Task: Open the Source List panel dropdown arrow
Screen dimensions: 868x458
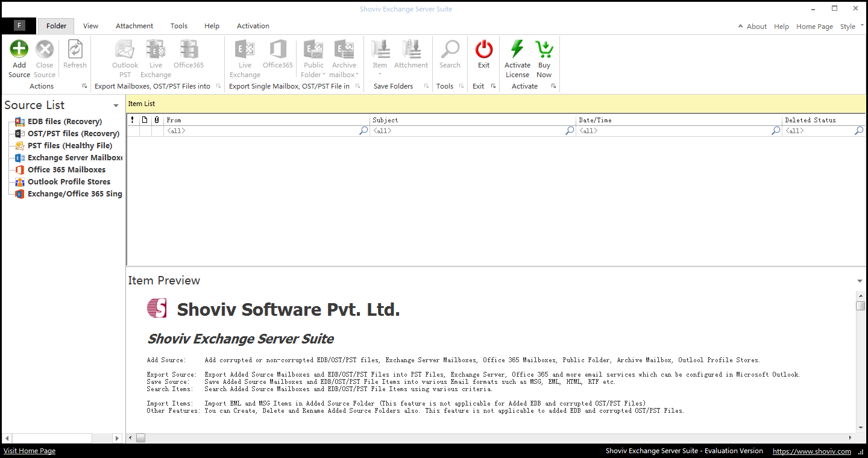Action: click(116, 106)
